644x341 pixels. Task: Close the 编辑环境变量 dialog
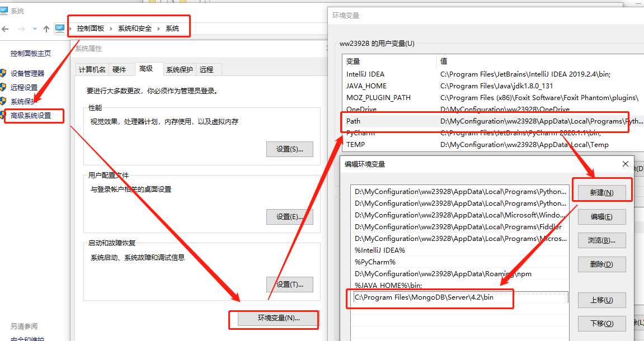coord(625,164)
